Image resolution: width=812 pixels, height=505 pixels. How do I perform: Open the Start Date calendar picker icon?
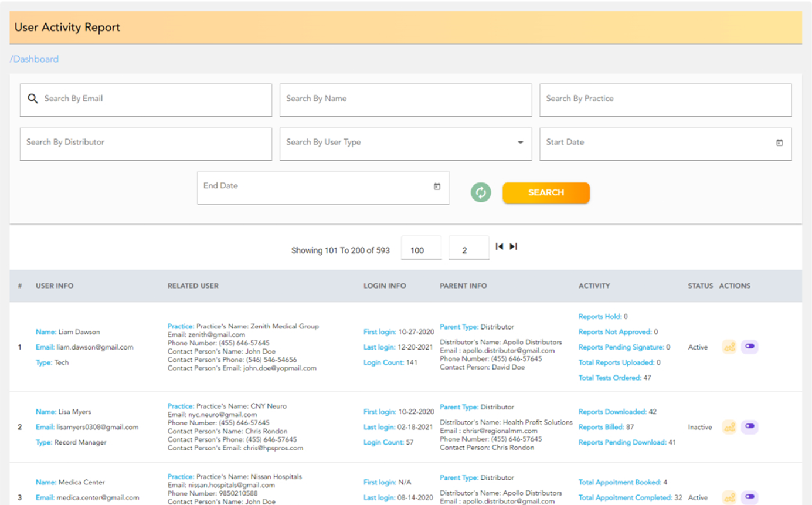coord(779,143)
